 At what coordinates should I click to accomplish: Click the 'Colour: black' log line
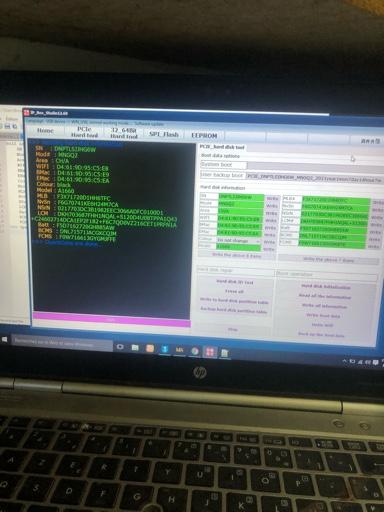[x=53, y=184]
